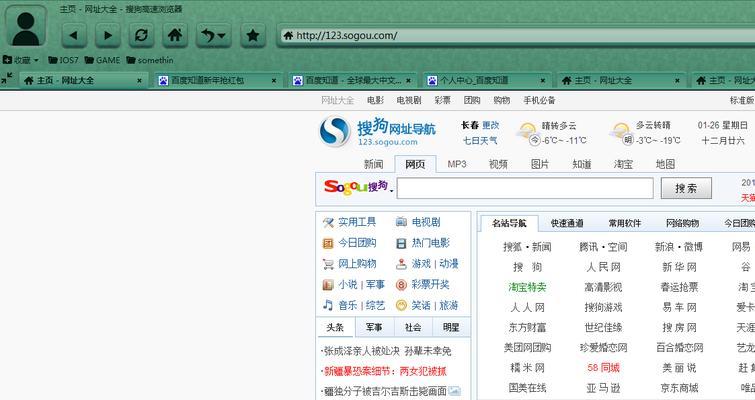Open 笑话 smiley icon category

point(414,305)
